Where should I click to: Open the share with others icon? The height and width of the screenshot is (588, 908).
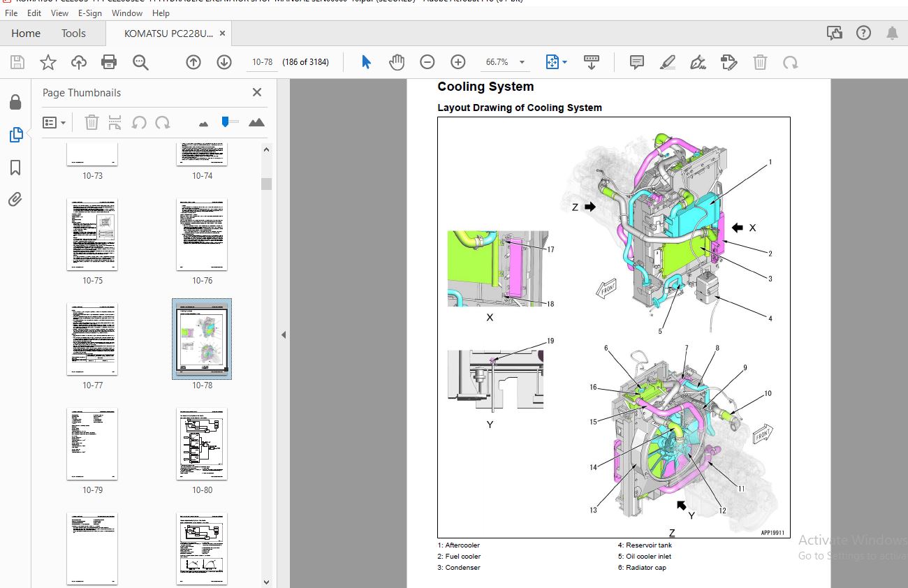[x=835, y=33]
